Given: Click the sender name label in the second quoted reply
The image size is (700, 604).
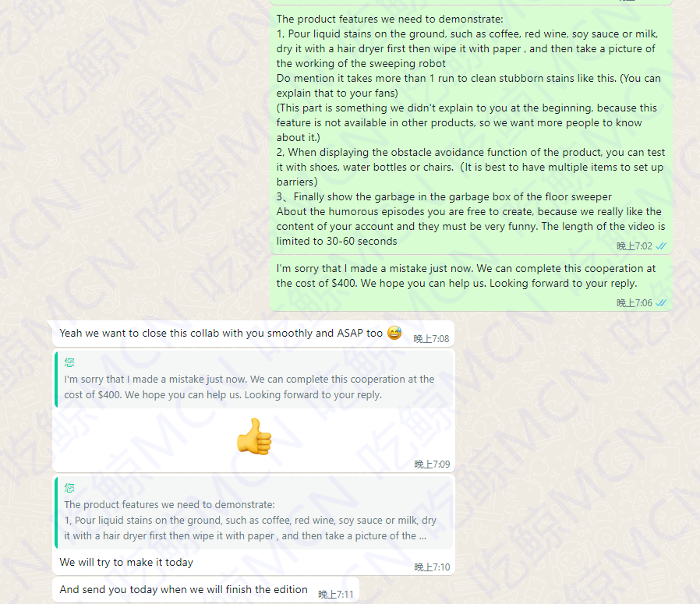Looking at the screenshot, I should [69, 487].
